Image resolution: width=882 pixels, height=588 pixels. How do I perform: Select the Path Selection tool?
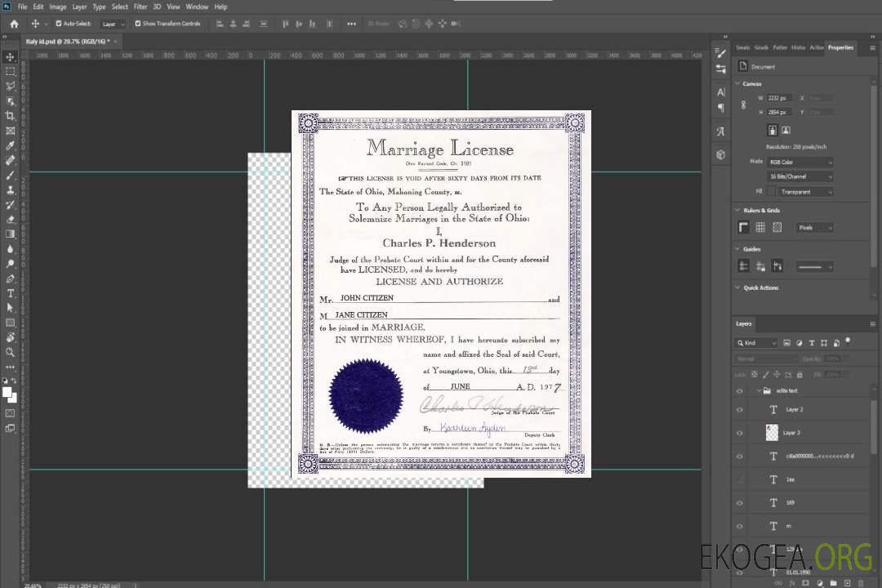click(10, 308)
